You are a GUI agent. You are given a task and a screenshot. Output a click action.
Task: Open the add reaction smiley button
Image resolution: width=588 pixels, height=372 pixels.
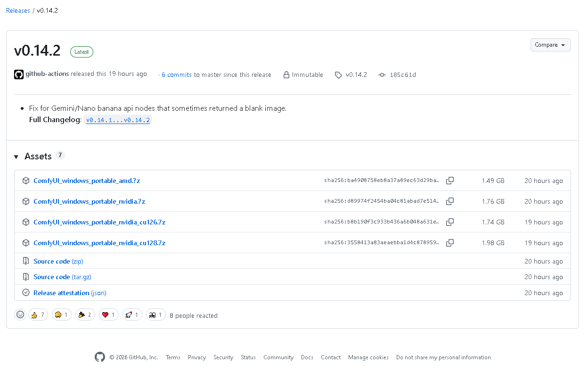20,314
